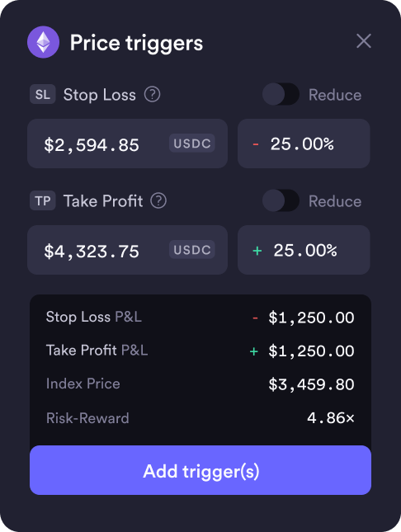Screen dimensions: 401x532
Task: Toggle the Stop Loss Reduce switch
Action: point(281,94)
